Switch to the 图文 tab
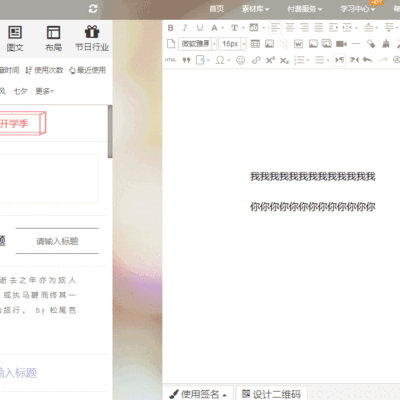400x400 pixels. (15, 39)
